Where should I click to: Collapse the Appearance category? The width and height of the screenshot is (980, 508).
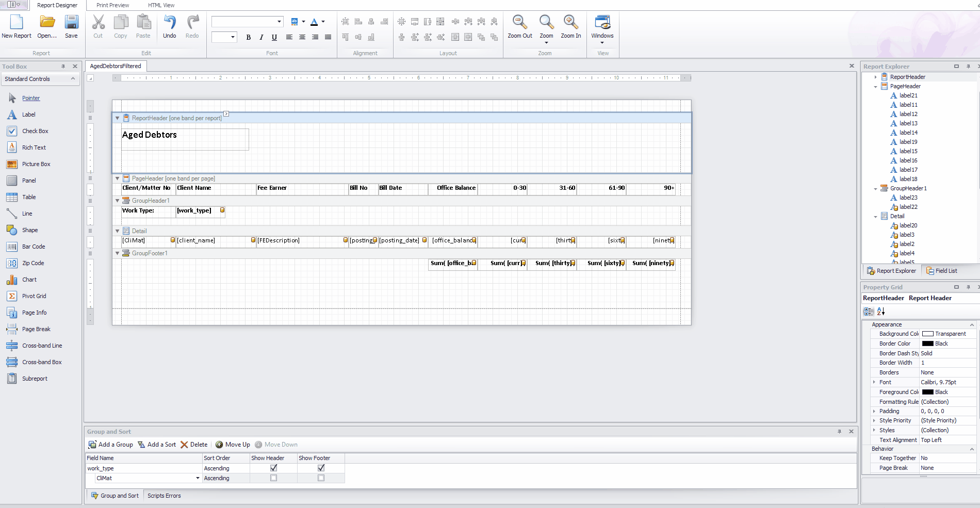click(x=972, y=324)
